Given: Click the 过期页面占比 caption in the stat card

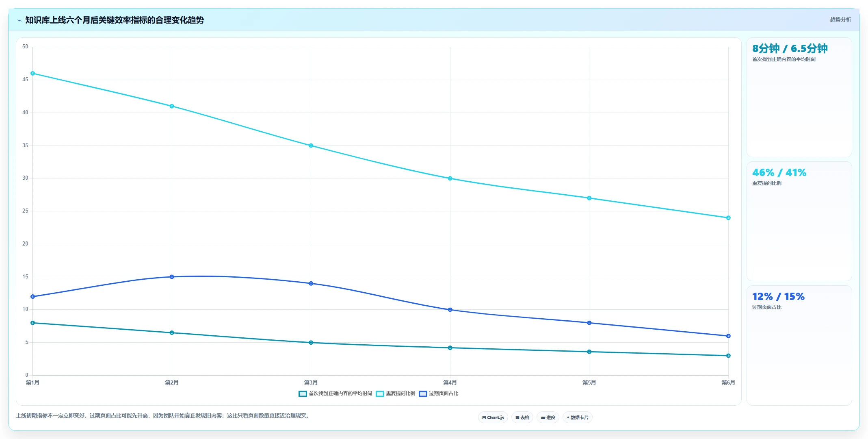Looking at the screenshot, I should 766,307.
